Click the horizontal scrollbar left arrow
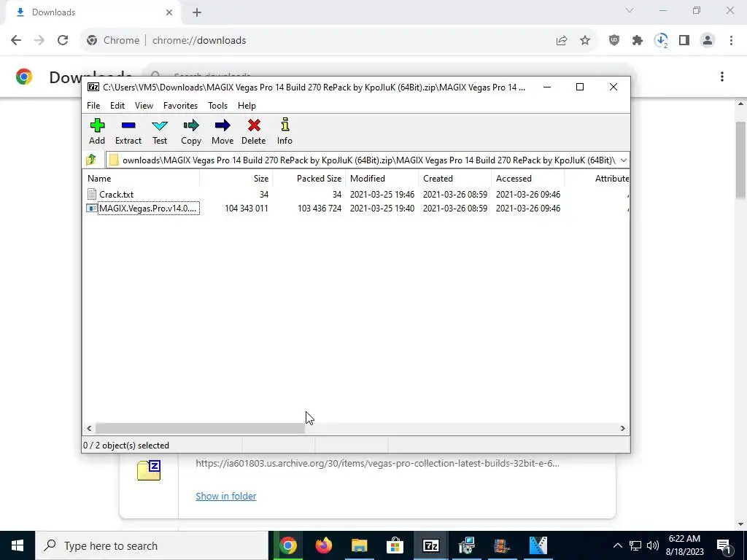The height and width of the screenshot is (560, 747). pos(89,429)
